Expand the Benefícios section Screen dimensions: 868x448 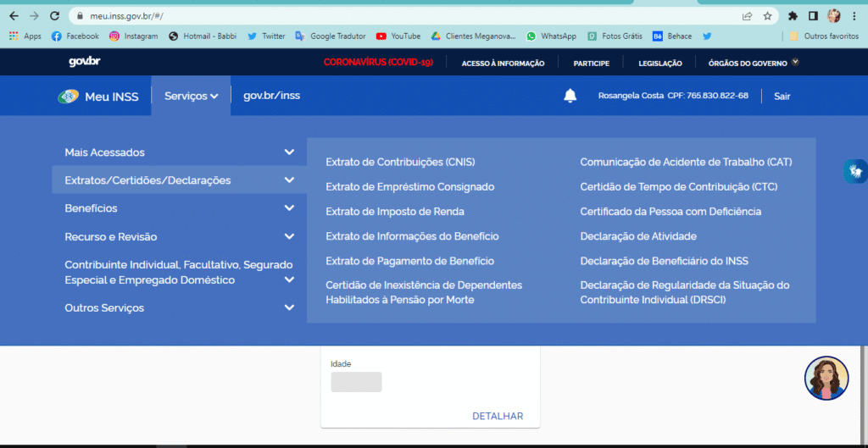coord(180,208)
